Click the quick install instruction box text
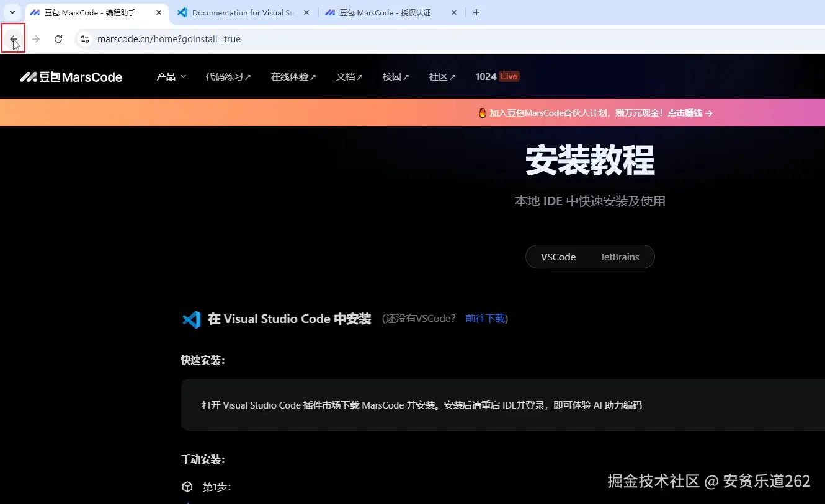 (422, 405)
